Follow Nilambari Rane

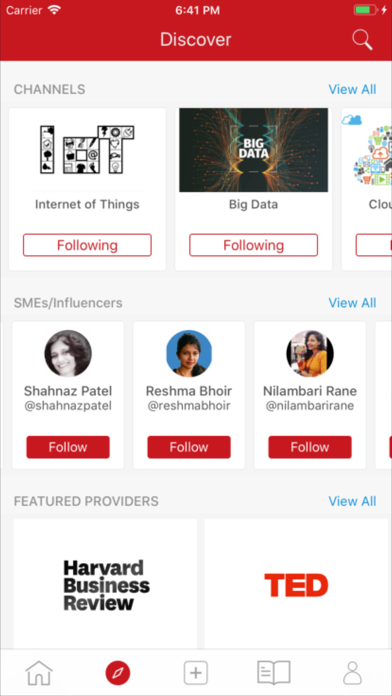[310, 447]
